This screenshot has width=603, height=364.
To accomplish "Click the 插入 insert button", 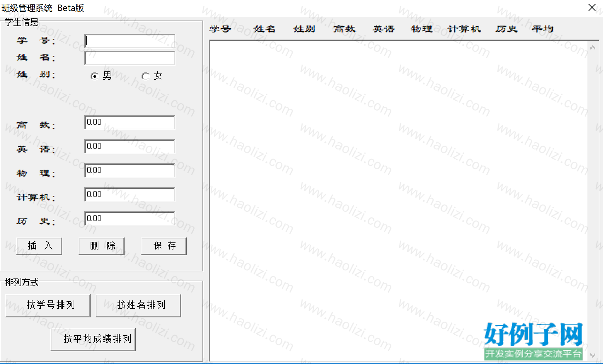I will click(x=39, y=246).
